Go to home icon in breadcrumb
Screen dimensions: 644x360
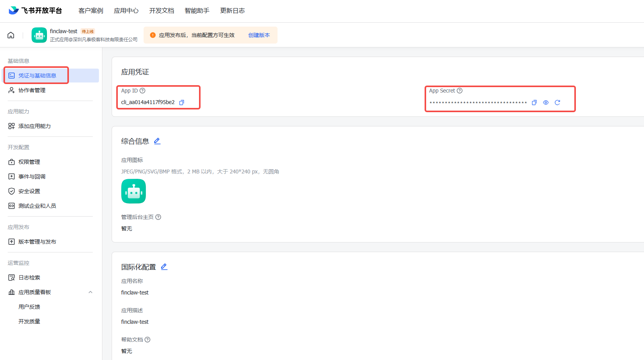point(11,35)
